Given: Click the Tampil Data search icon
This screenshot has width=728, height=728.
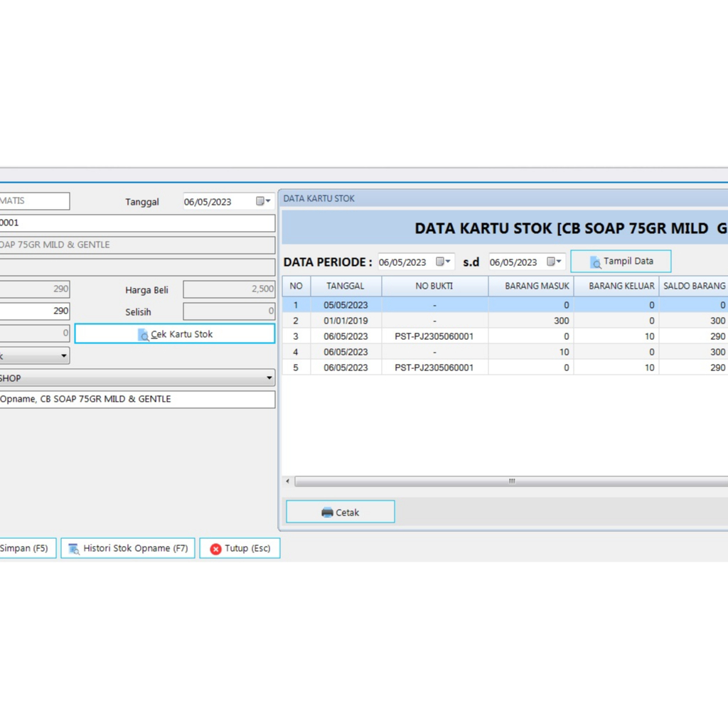Looking at the screenshot, I should click(596, 262).
